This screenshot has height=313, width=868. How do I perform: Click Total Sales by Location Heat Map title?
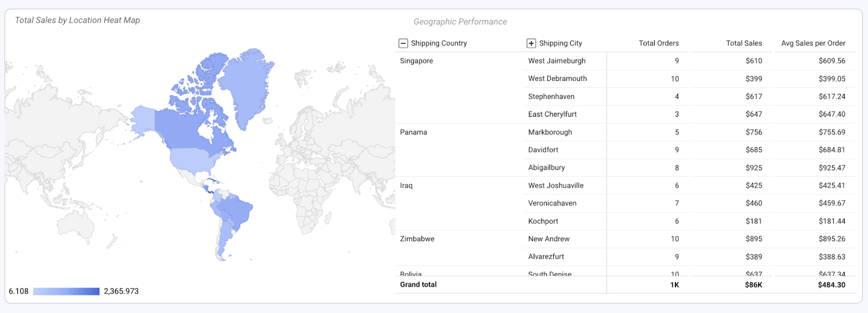[78, 20]
